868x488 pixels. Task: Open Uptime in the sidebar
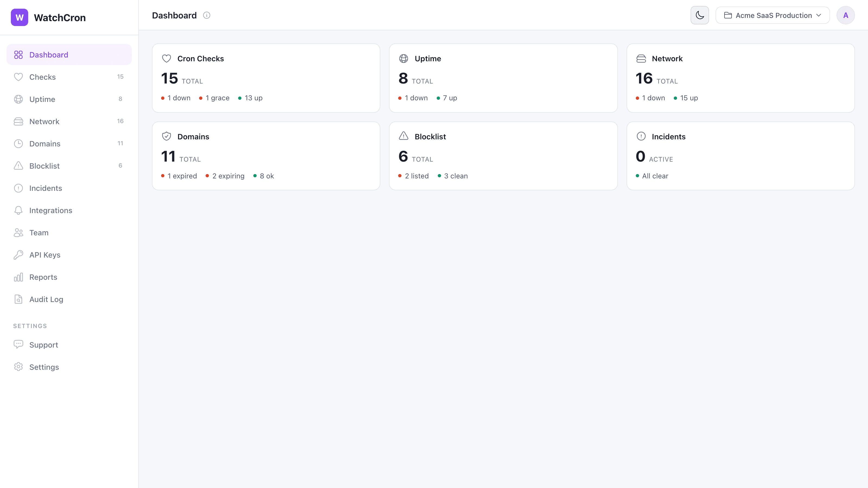click(x=69, y=99)
